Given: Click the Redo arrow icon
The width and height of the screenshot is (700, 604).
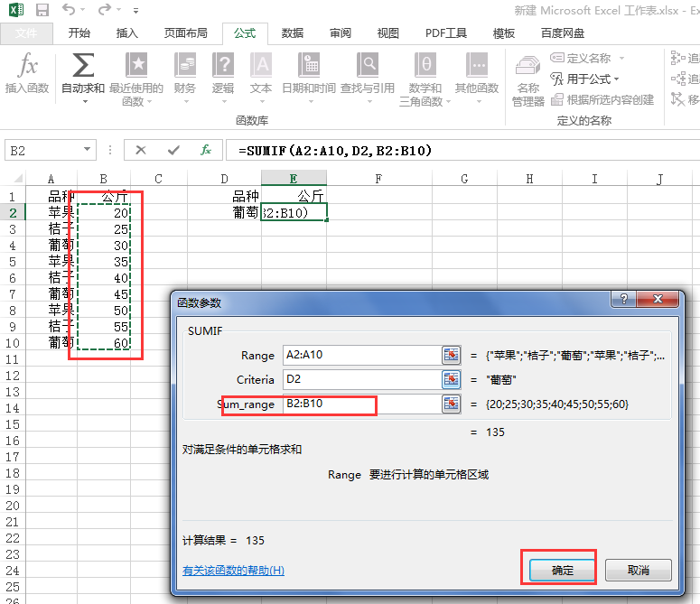Looking at the screenshot, I should [105, 9].
